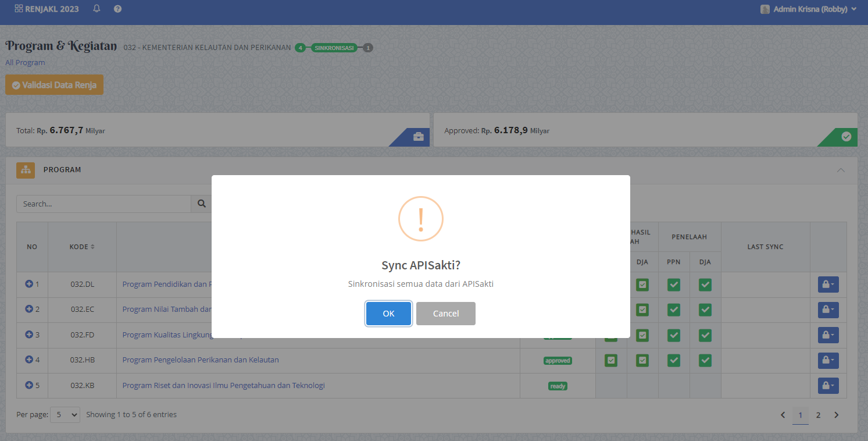Image resolution: width=868 pixels, height=441 pixels.
Task: Expand row 5 with plus icon
Action: coord(29,385)
